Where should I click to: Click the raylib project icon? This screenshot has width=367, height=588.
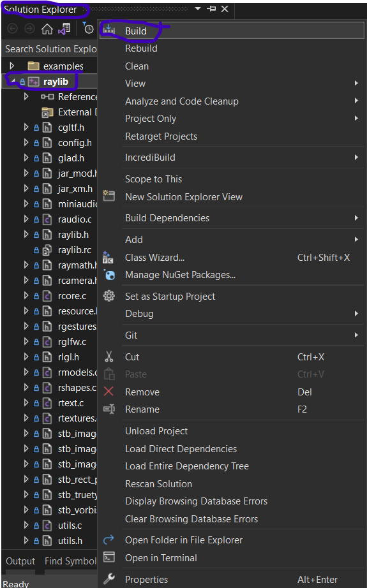pos(34,82)
